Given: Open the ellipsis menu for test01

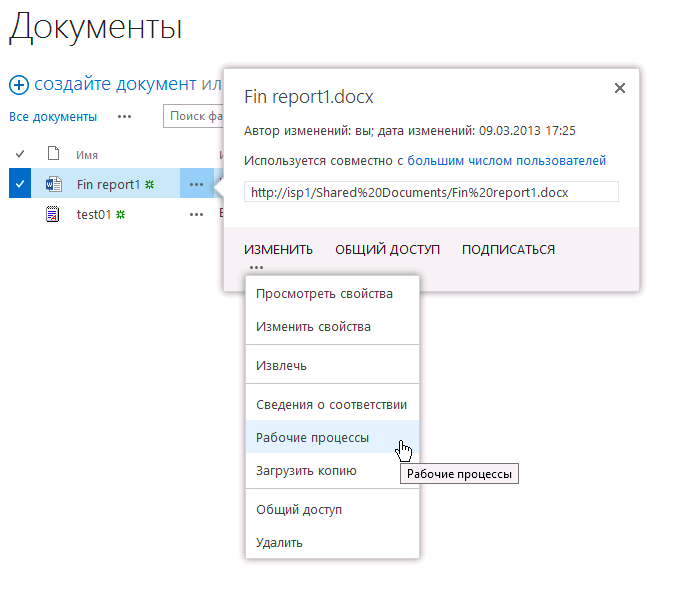Looking at the screenshot, I should (196, 214).
